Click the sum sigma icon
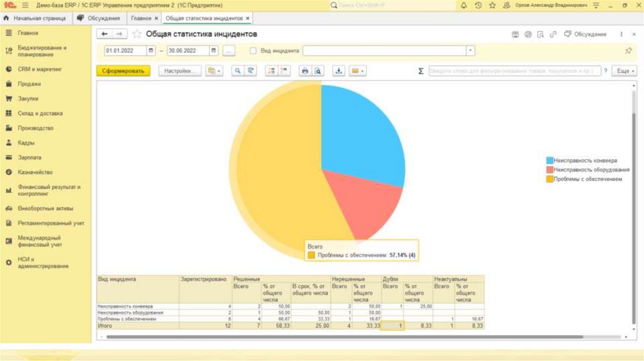This screenshot has width=644, height=361. 421,71
